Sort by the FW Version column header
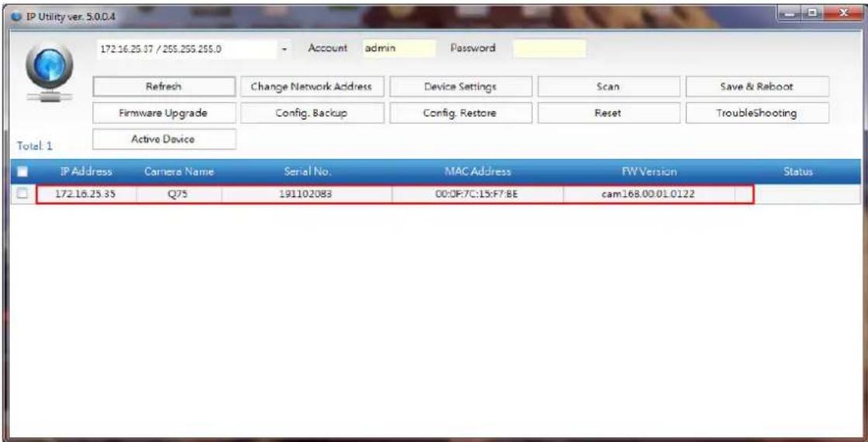The image size is (868, 442). 649,171
